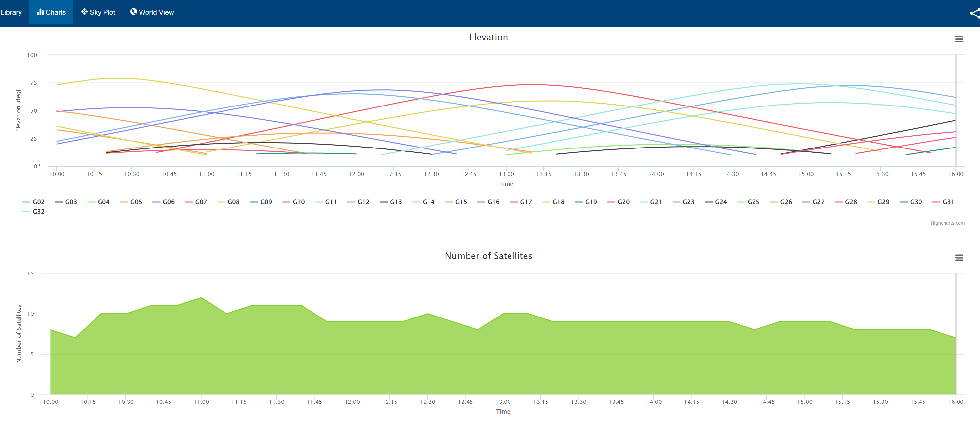The height and width of the screenshot is (423, 980).
Task: Go to the Library tab
Action: tap(11, 12)
